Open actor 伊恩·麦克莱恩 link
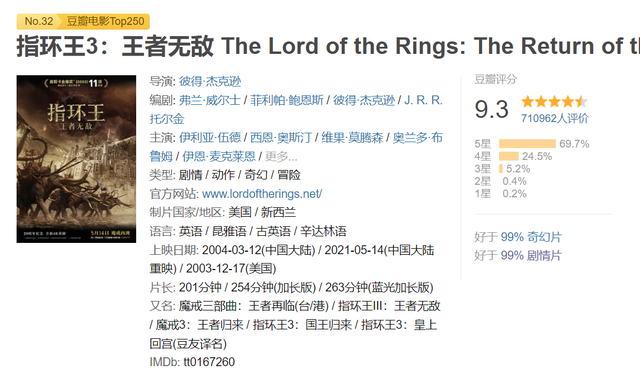Screen dimensions: 640x375 219,156
